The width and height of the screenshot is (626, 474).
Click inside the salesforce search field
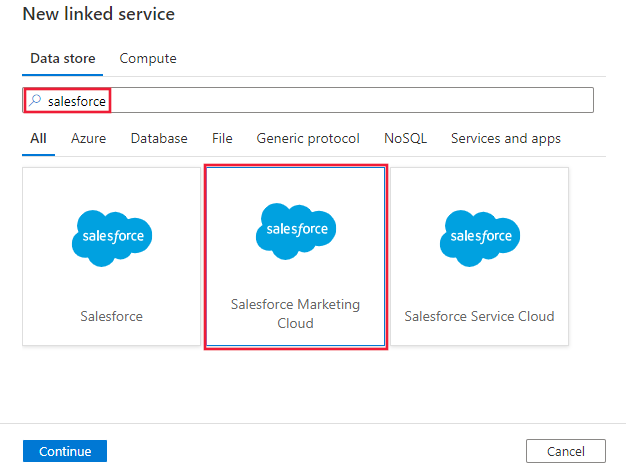pos(330,101)
